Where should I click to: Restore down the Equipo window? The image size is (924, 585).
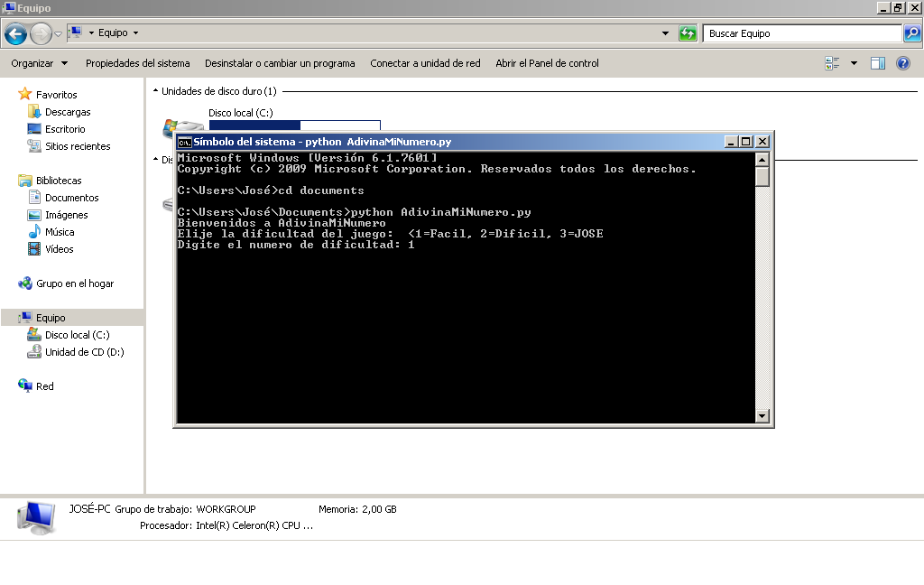[x=899, y=7]
